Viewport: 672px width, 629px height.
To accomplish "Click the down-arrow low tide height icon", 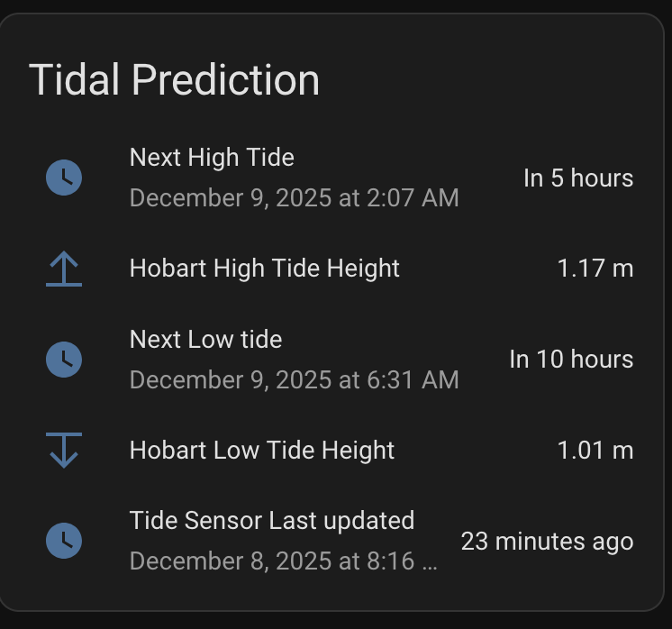I will [64, 450].
